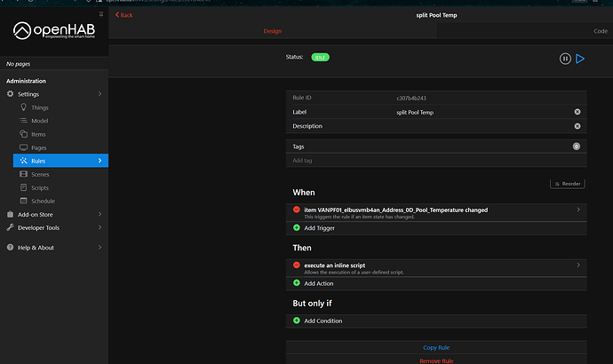Expand the Settings menu chevron
Screen dimensions: 613x364
(x=100, y=94)
